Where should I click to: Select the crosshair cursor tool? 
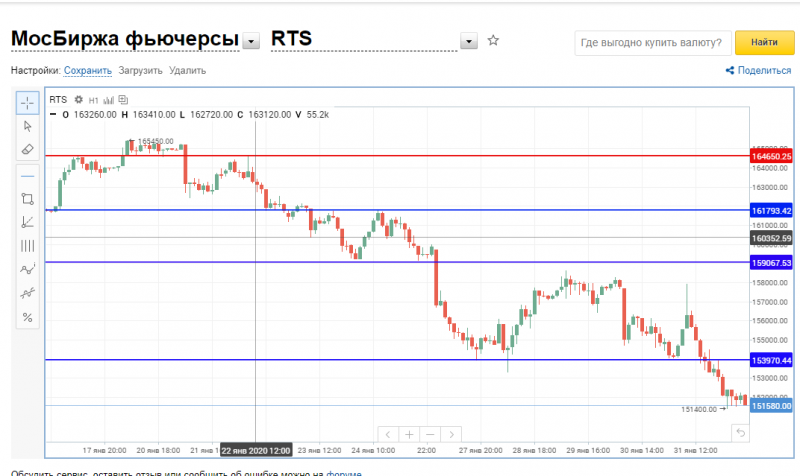[x=28, y=103]
